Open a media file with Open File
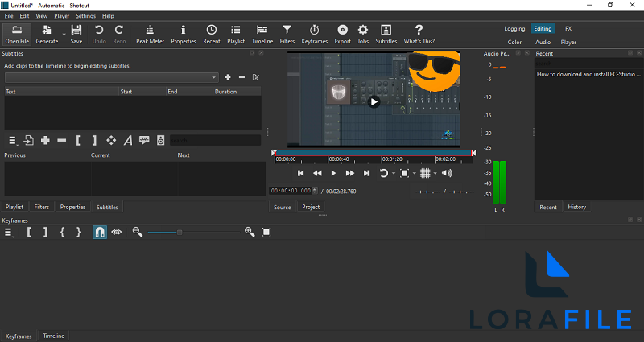Image resolution: width=644 pixels, height=342 pixels. (17, 35)
